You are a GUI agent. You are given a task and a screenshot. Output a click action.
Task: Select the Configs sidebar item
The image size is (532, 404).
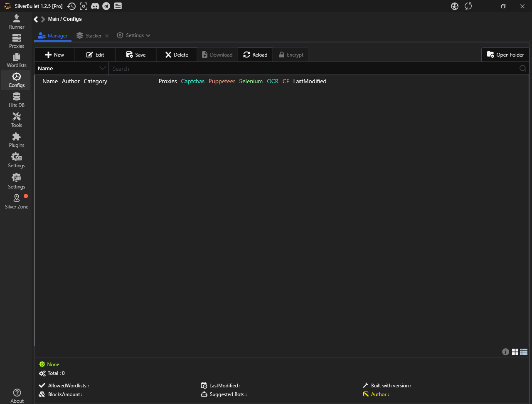[17, 80]
